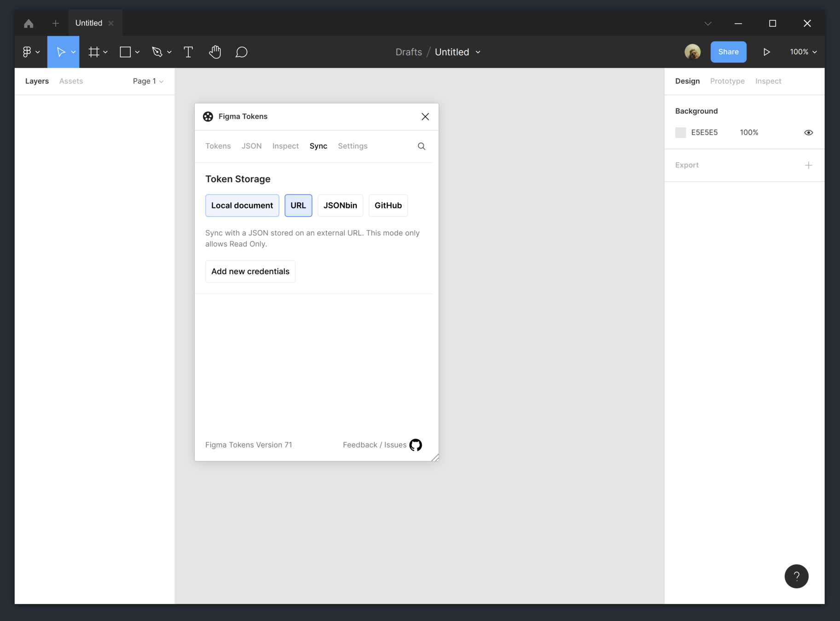Expand the main menu chevron
This screenshot has width=840, height=621.
point(38,52)
